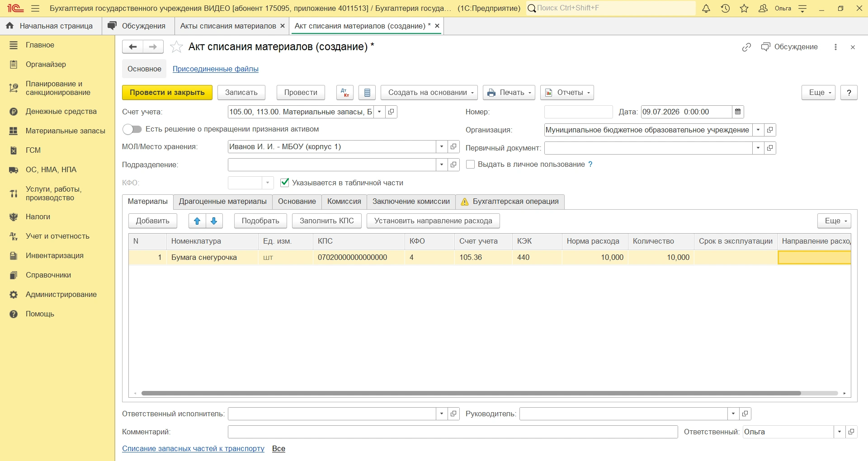
Task: Expand Первичный документ dropdown
Action: coord(758,148)
